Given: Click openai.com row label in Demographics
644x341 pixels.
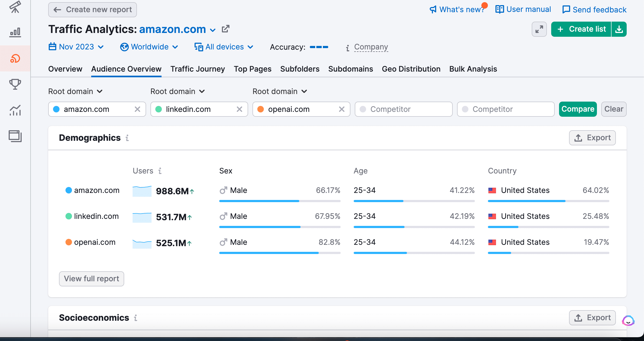Looking at the screenshot, I should click(95, 242).
